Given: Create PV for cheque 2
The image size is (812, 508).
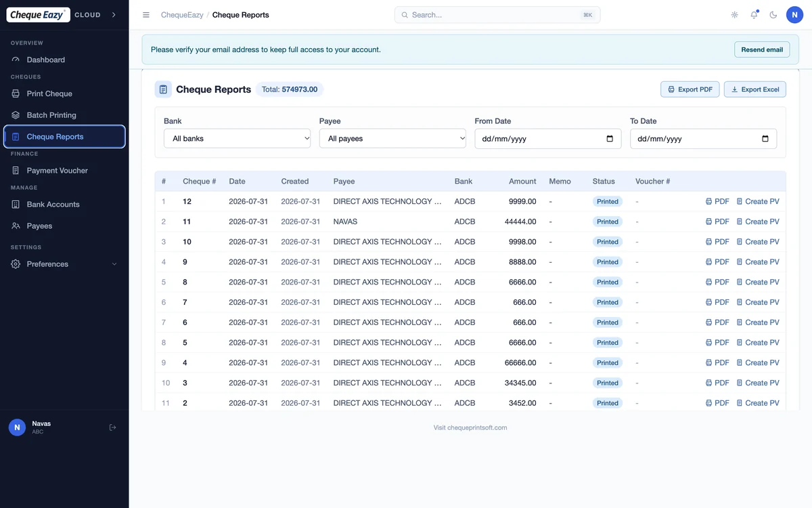Looking at the screenshot, I should tap(758, 403).
